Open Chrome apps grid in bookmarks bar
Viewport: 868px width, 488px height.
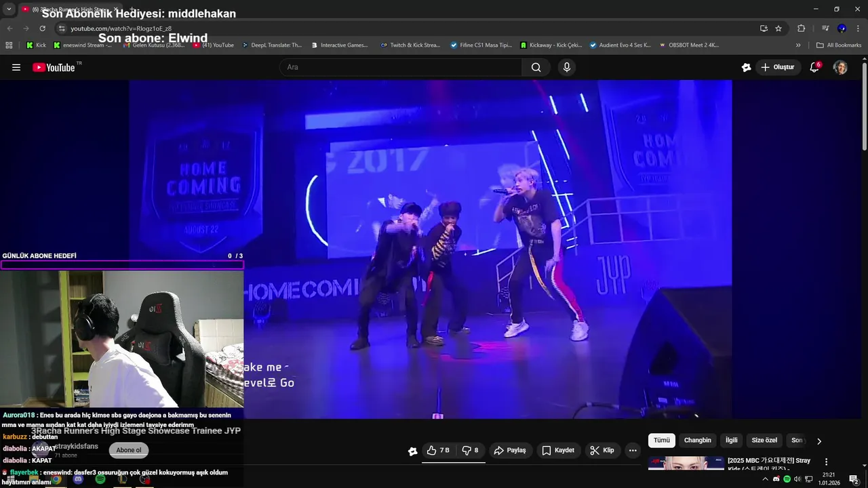click(9, 45)
